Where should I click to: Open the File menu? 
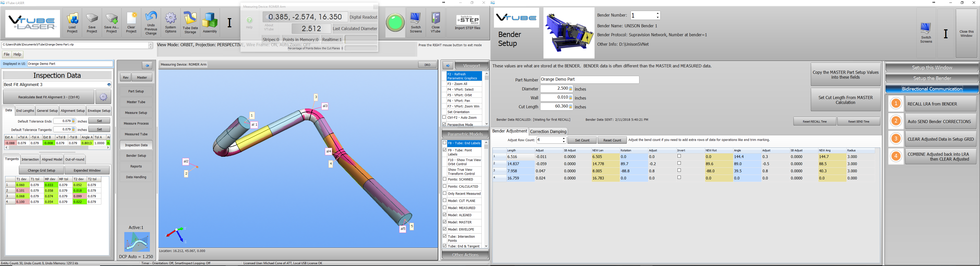[x=6, y=54]
